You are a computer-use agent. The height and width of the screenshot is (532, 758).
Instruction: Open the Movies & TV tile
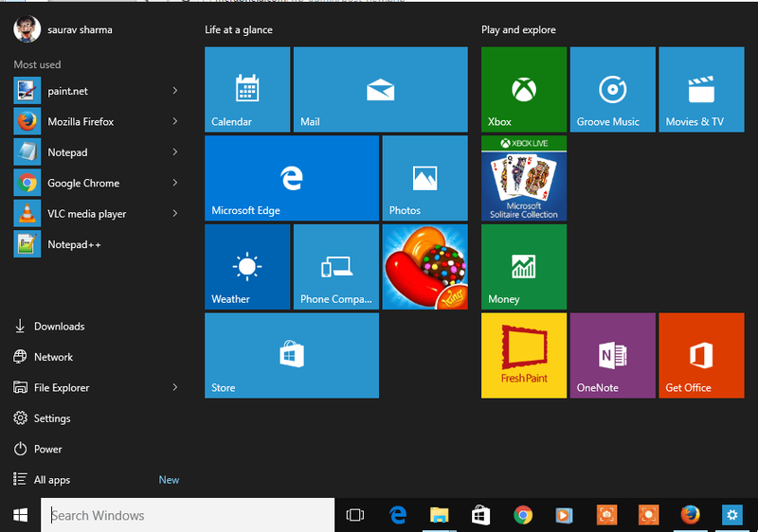pos(701,89)
